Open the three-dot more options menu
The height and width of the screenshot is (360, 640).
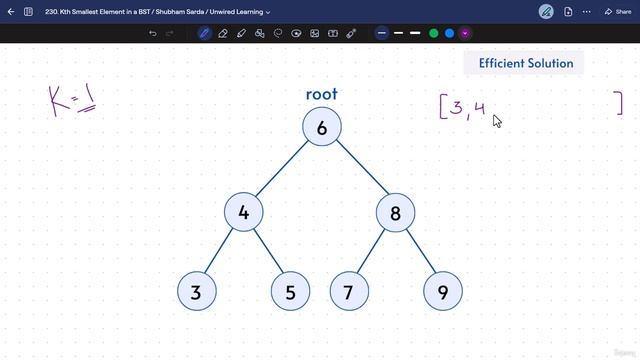pyautogui.click(x=587, y=12)
